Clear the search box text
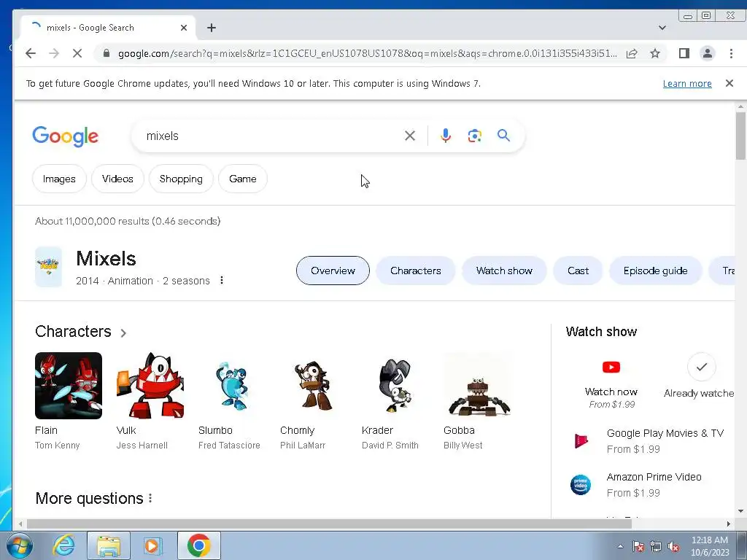 click(410, 136)
